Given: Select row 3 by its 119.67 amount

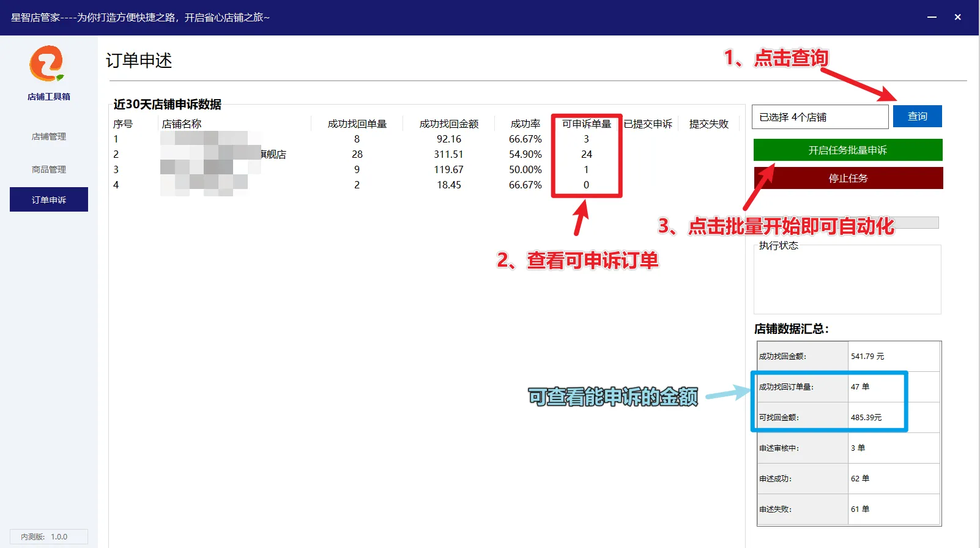Looking at the screenshot, I should (449, 169).
